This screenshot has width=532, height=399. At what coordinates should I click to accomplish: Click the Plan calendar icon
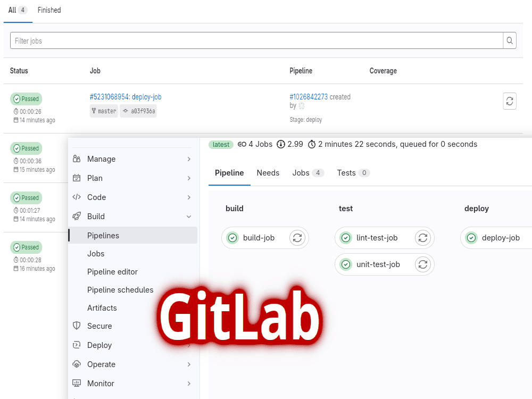pyautogui.click(x=77, y=178)
